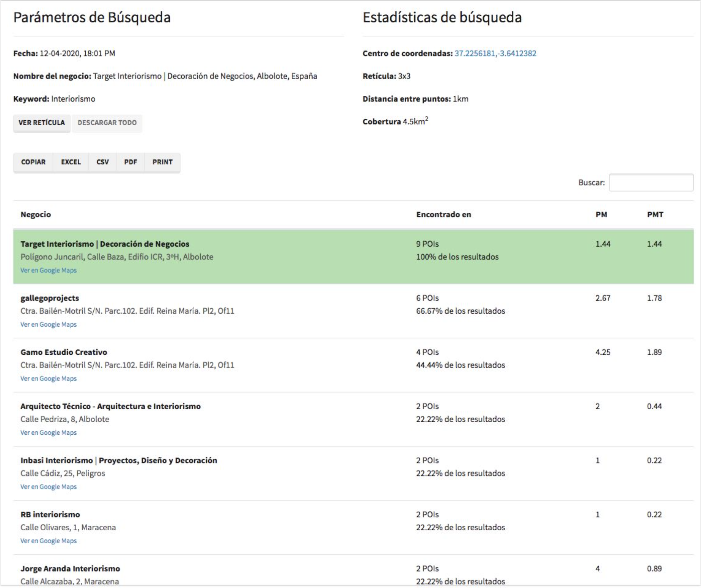Sort by PMT column header

[x=655, y=215]
